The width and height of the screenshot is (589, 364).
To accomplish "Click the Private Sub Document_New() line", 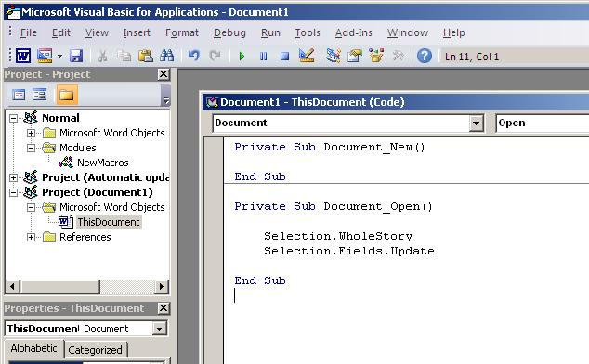I will click(330, 147).
